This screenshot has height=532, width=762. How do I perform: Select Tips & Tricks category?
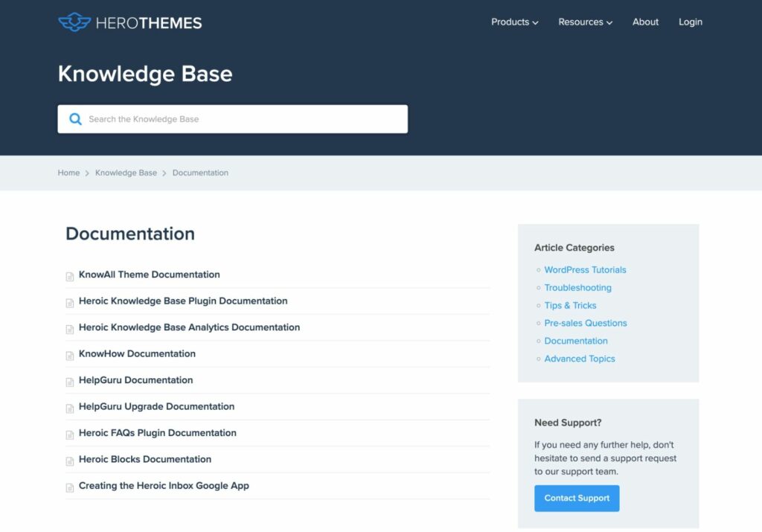[x=570, y=305]
